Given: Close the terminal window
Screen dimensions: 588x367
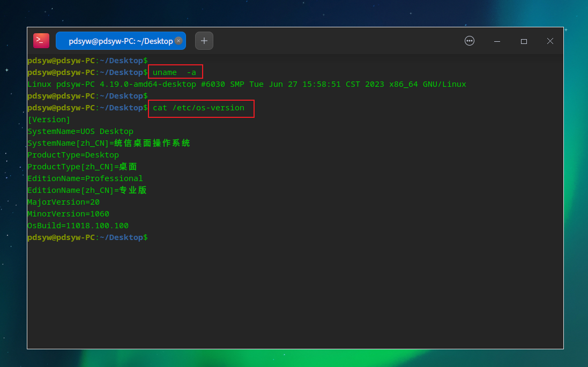Looking at the screenshot, I should point(550,41).
